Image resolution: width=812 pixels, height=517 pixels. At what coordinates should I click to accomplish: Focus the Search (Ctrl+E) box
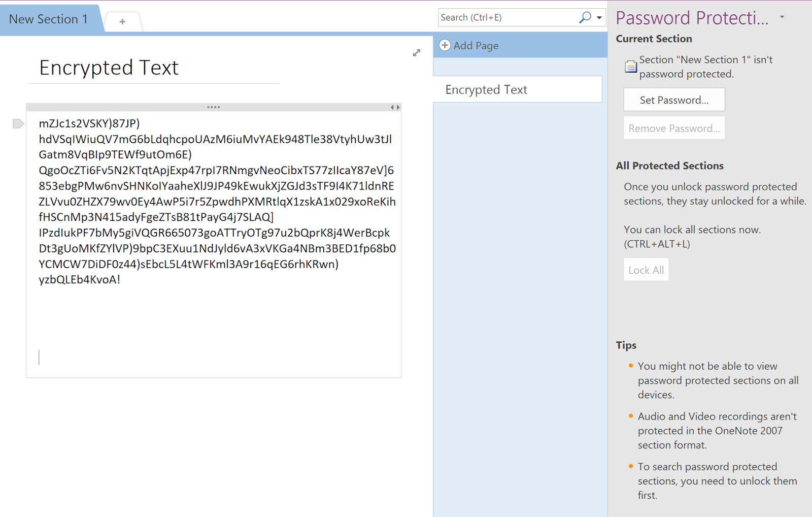[507, 17]
